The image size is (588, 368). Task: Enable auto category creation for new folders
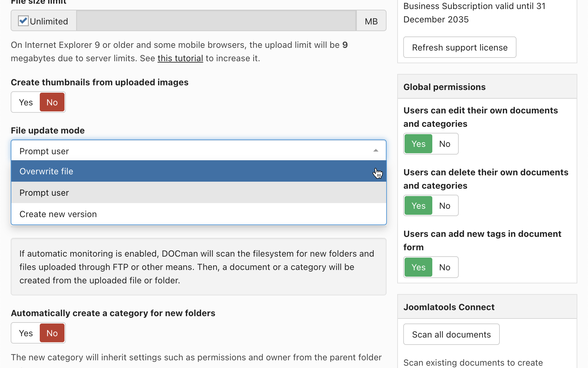point(26,333)
